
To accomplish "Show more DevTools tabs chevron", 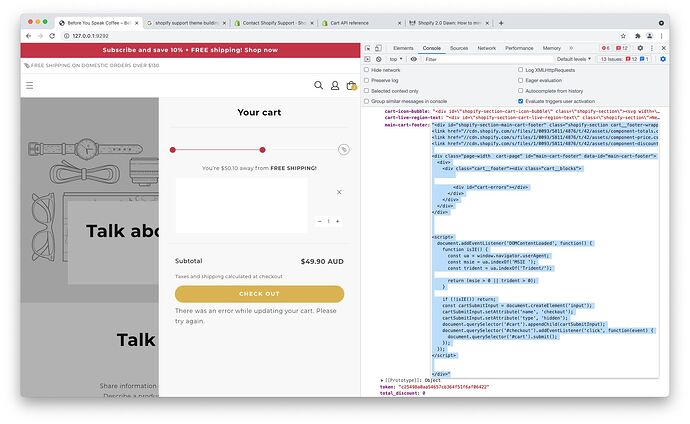I will click(571, 48).
